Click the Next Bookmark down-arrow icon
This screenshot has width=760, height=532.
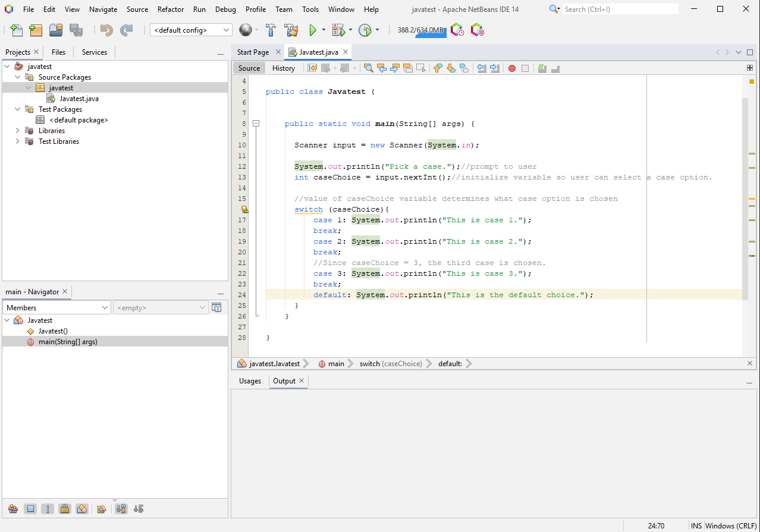(x=451, y=68)
